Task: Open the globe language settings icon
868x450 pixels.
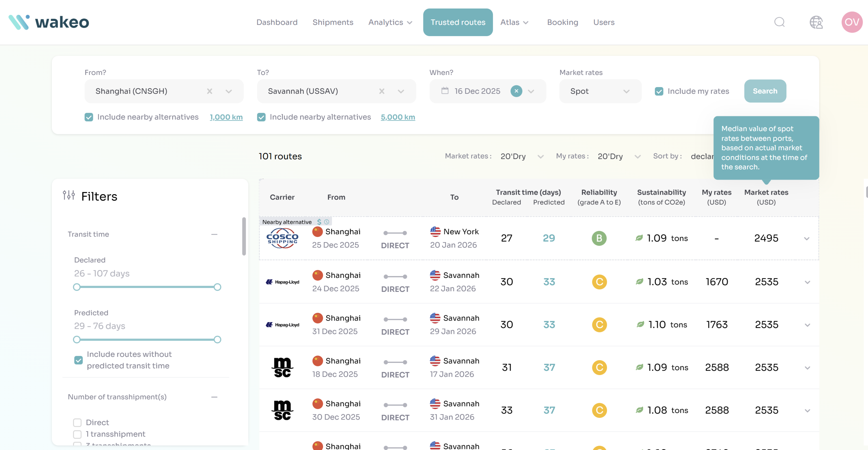Action: tap(816, 22)
